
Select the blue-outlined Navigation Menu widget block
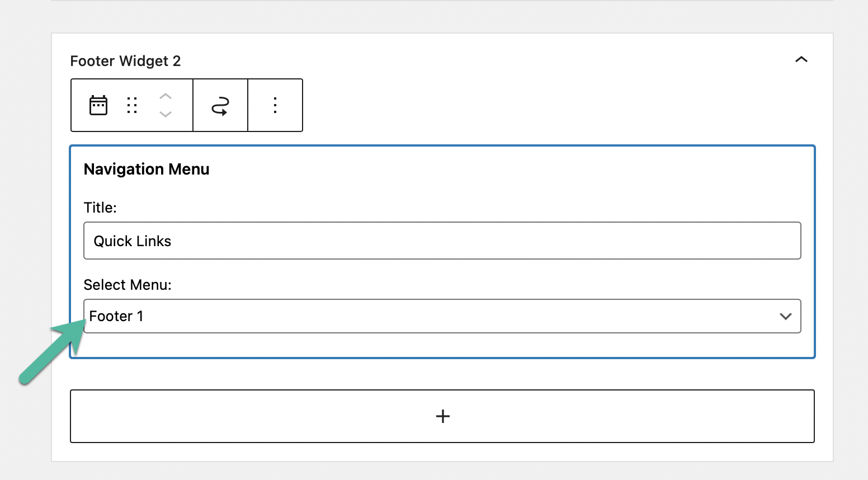pyautogui.click(x=442, y=252)
